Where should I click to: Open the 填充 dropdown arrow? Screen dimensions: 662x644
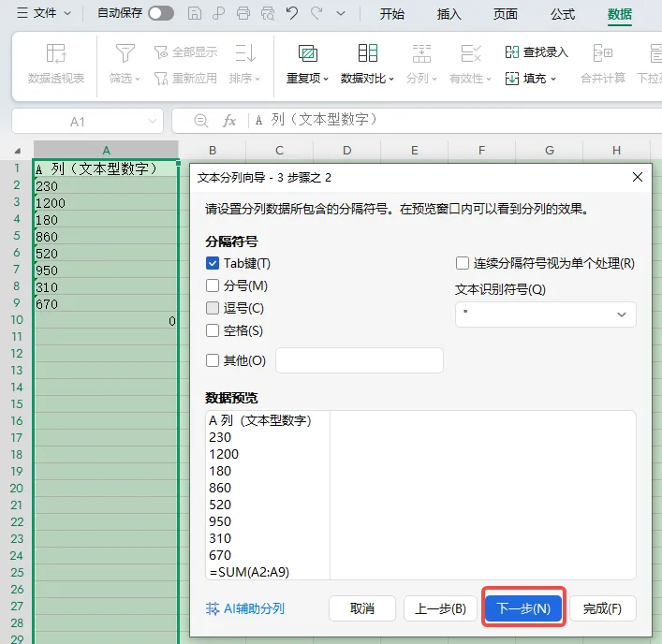(x=553, y=79)
